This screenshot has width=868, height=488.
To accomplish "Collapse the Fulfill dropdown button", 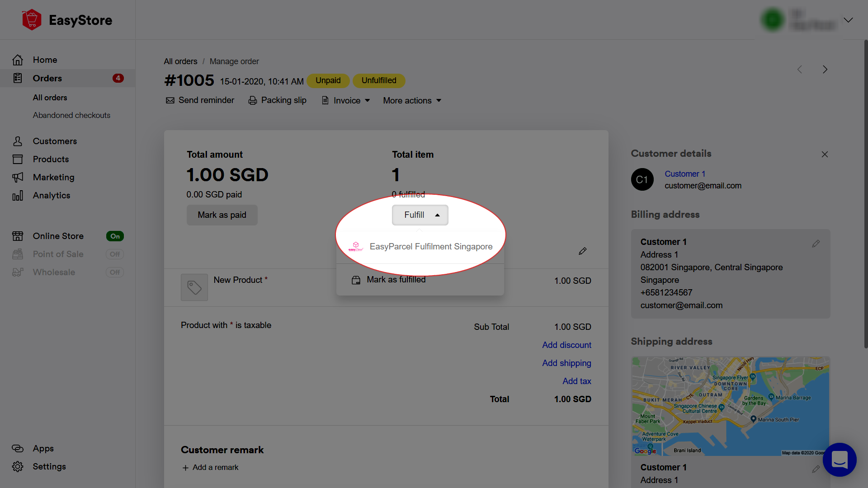I will coord(420,215).
